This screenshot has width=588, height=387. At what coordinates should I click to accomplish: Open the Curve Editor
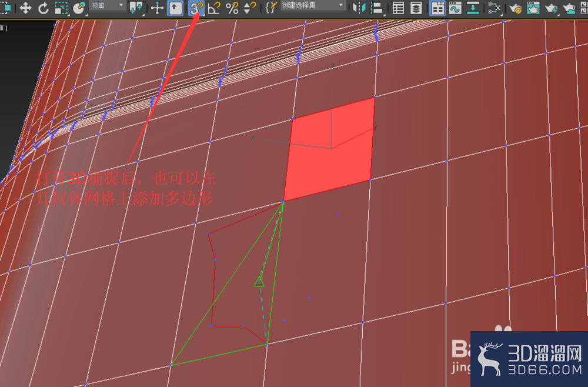tap(455, 8)
